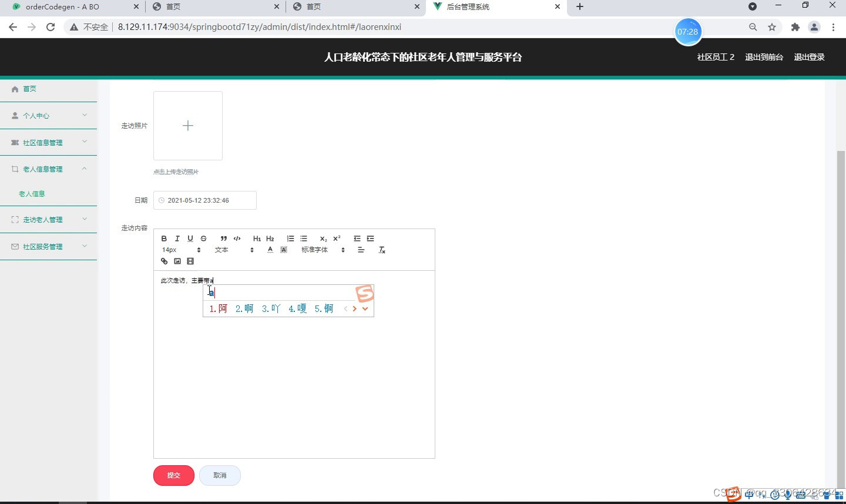The image size is (846, 504).
Task: Open the text color picker
Action: (x=270, y=250)
